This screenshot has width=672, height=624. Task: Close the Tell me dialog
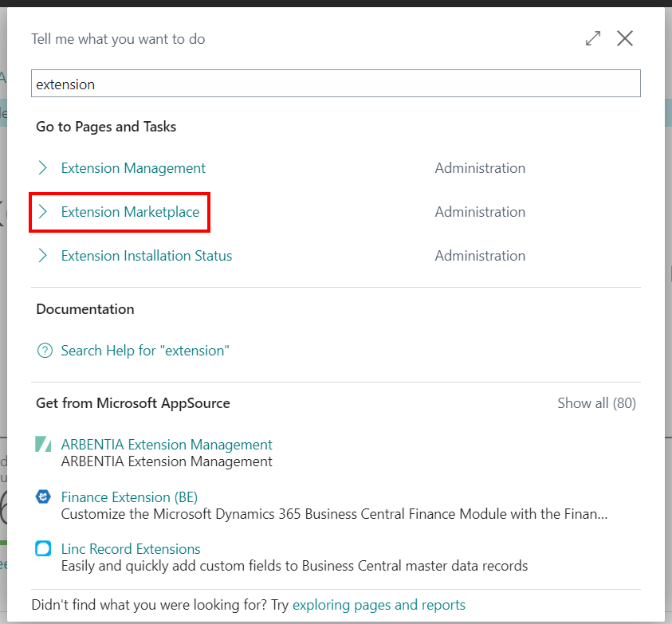[625, 38]
